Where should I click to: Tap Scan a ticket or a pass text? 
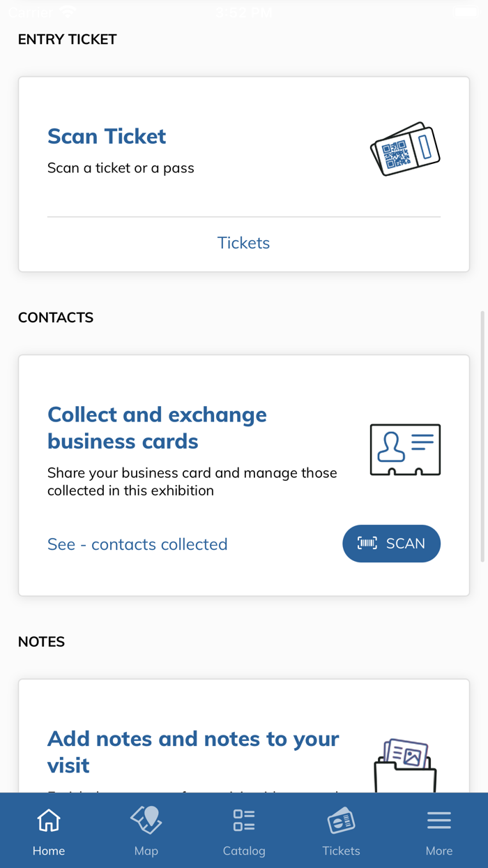point(121,168)
